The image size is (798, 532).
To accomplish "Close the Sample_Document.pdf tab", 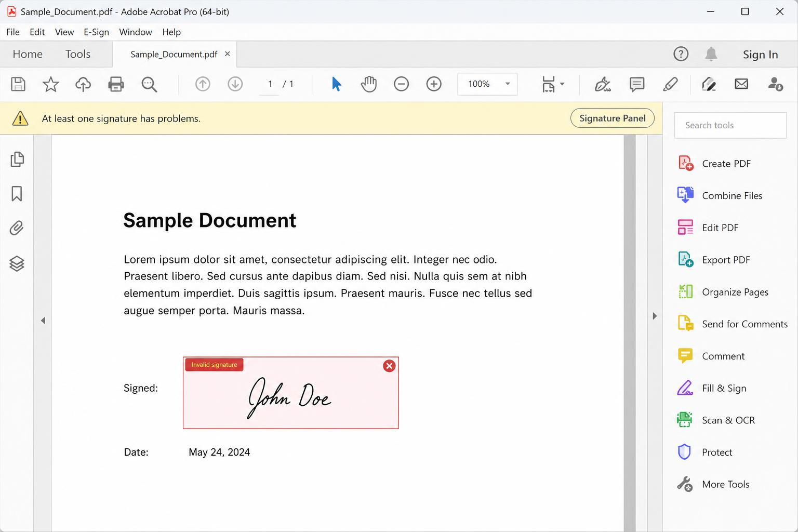I will [227, 54].
